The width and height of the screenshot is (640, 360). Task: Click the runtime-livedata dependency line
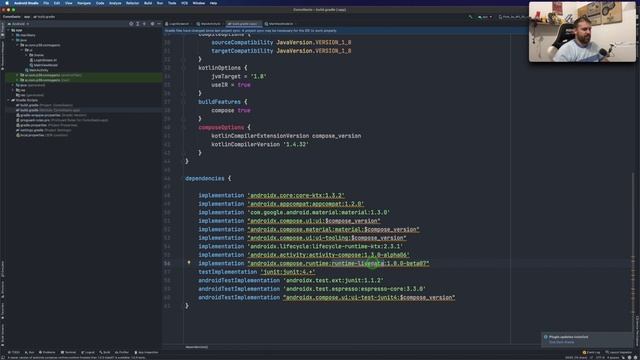[313, 263]
